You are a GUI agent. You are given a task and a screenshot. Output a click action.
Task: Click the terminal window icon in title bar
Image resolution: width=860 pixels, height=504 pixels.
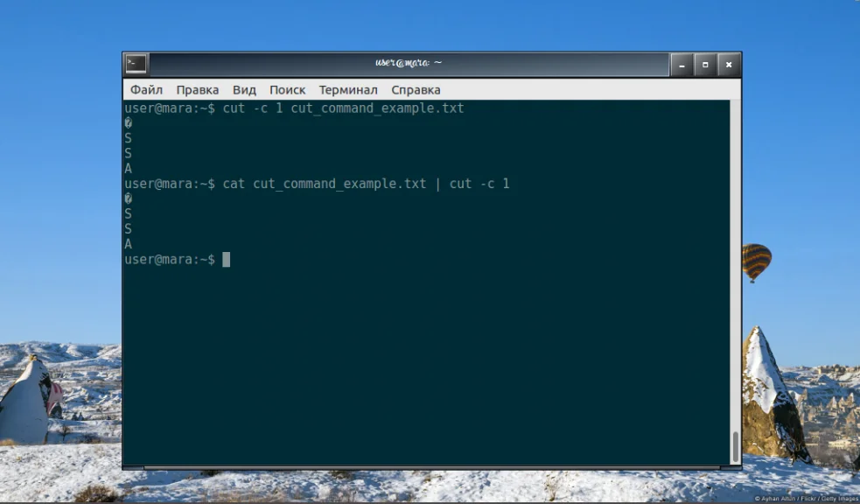(136, 64)
